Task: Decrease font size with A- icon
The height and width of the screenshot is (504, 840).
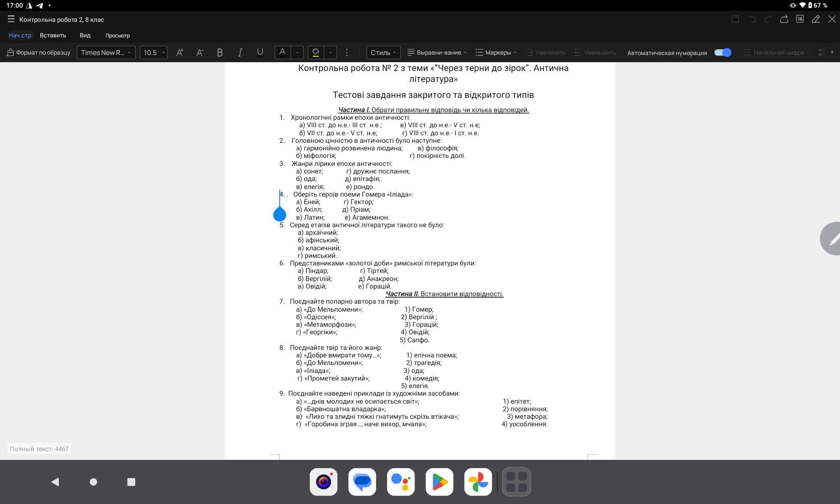Action: [200, 52]
